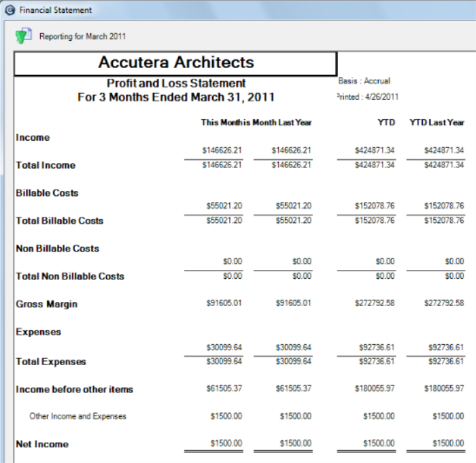
Task: Click the Gross Margin row label
Action: pos(46,304)
